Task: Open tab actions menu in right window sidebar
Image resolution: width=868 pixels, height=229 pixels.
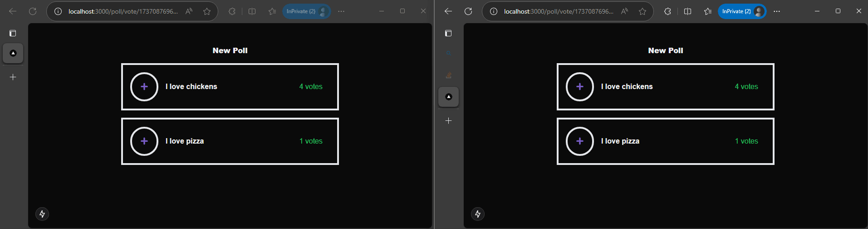Action: [448, 33]
